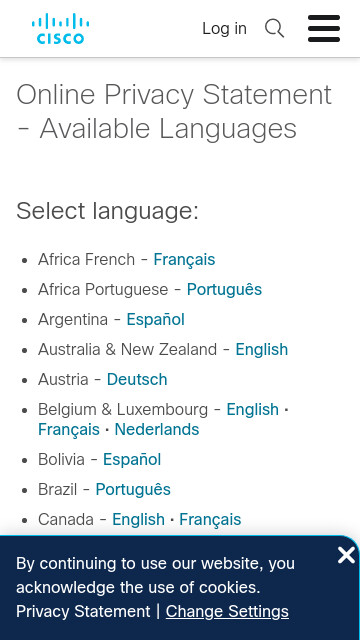Select Português for Africa Portuguese

pos(224,289)
